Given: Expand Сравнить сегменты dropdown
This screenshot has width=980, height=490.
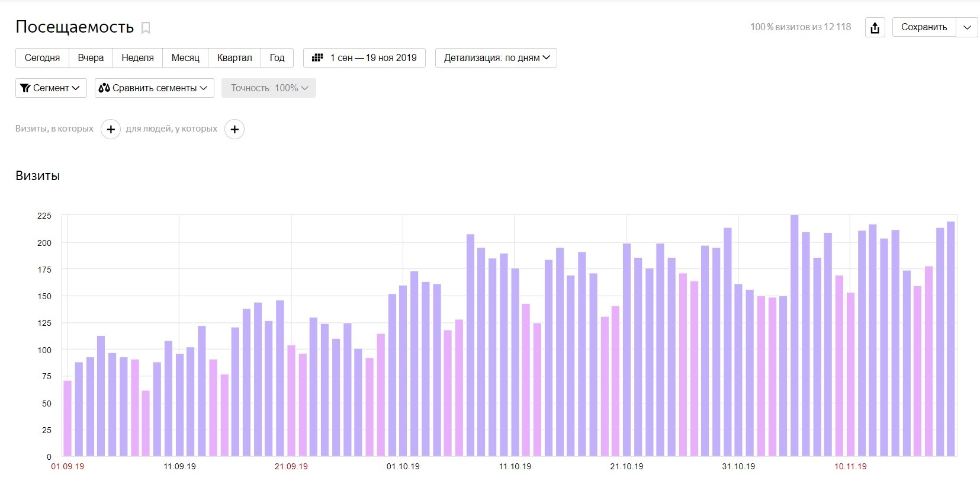Looking at the screenshot, I should 155,88.
